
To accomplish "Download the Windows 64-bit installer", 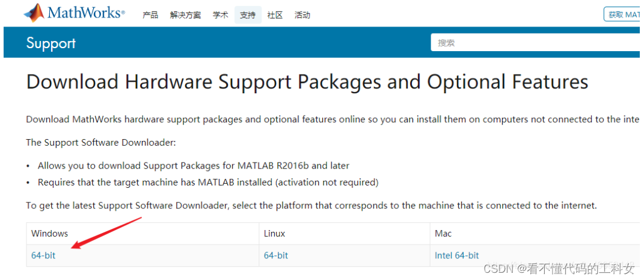I will tap(43, 255).
